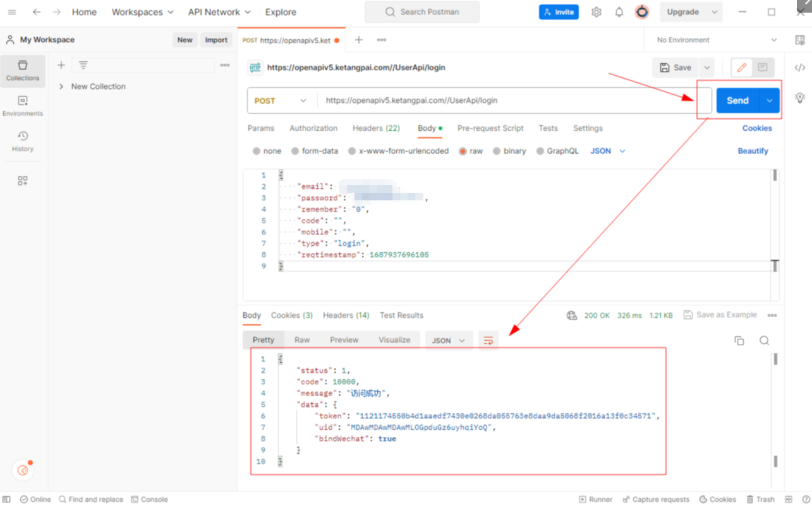Open the lightbulb info panel
Image resolution: width=812 pixels, height=505 pixels.
click(x=800, y=98)
